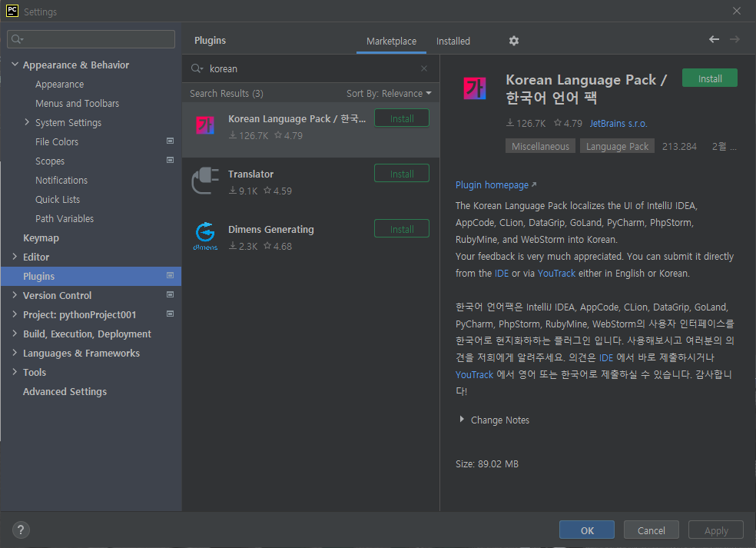The height and width of the screenshot is (548, 756).
Task: Expand Build, Execution, Deployment node
Action: click(x=15, y=334)
